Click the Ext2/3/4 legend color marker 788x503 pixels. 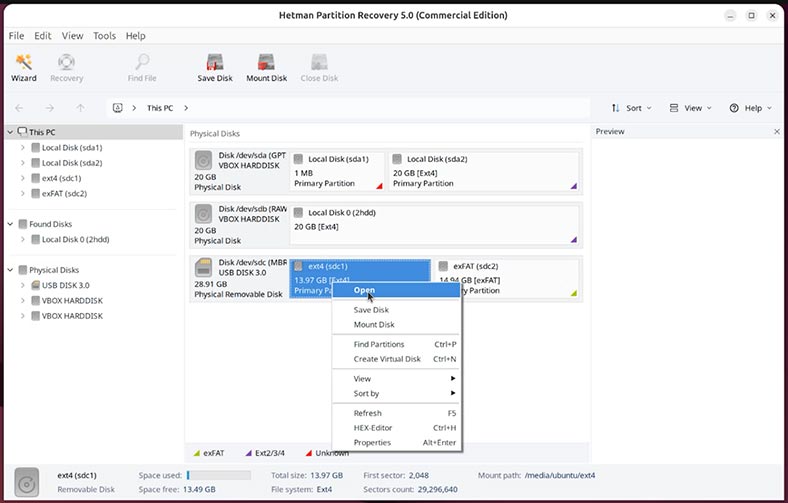click(x=248, y=453)
